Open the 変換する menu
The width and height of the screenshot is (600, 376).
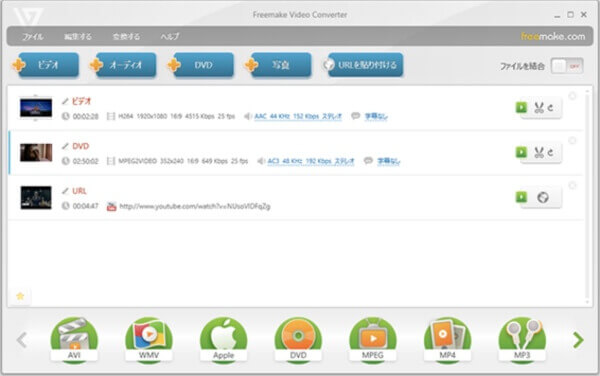click(126, 37)
